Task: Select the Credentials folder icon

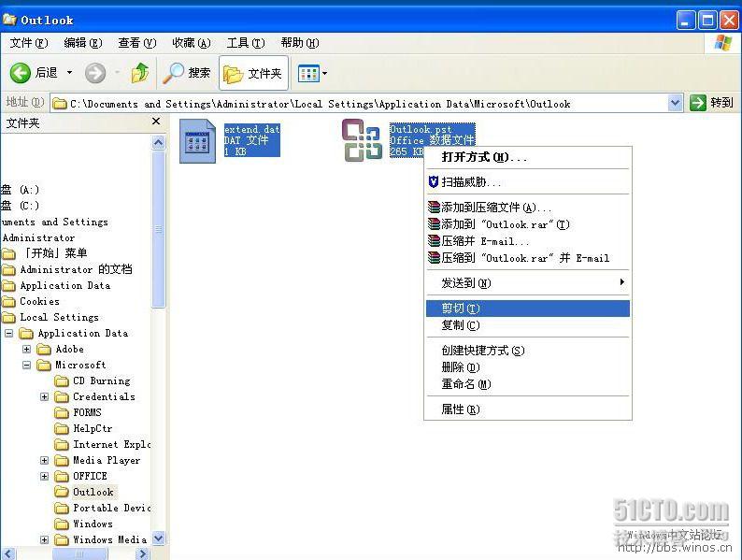Action: point(62,396)
